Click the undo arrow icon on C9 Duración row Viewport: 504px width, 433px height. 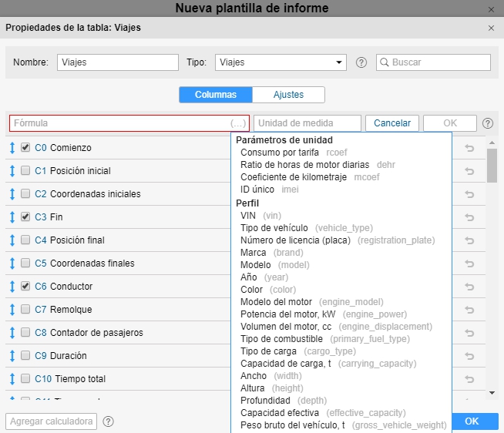point(469,356)
